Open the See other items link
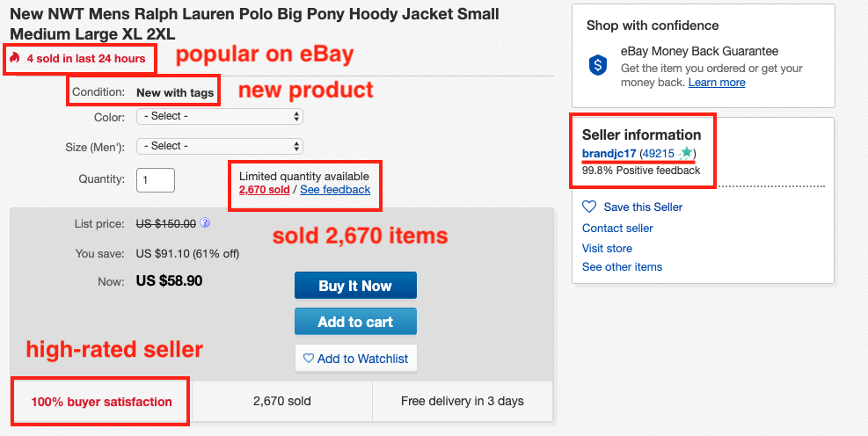 [x=623, y=266]
